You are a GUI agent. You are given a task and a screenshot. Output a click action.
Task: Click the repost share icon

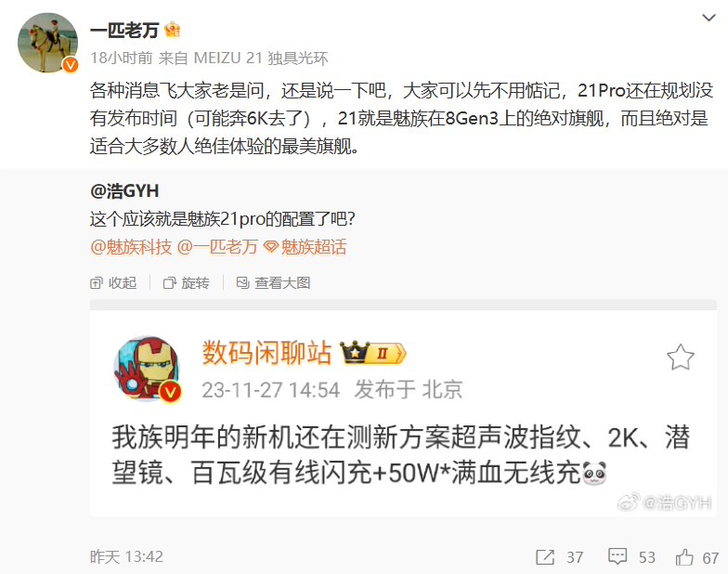[545, 557]
